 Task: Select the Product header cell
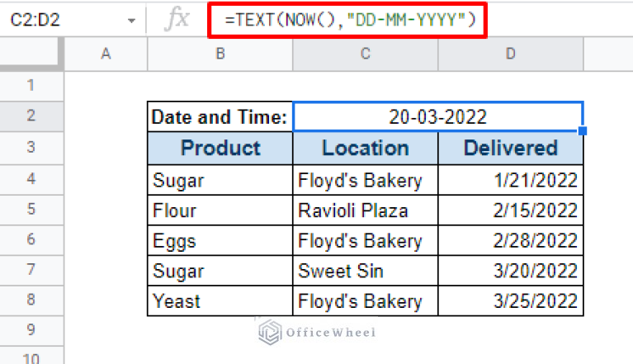click(x=220, y=149)
